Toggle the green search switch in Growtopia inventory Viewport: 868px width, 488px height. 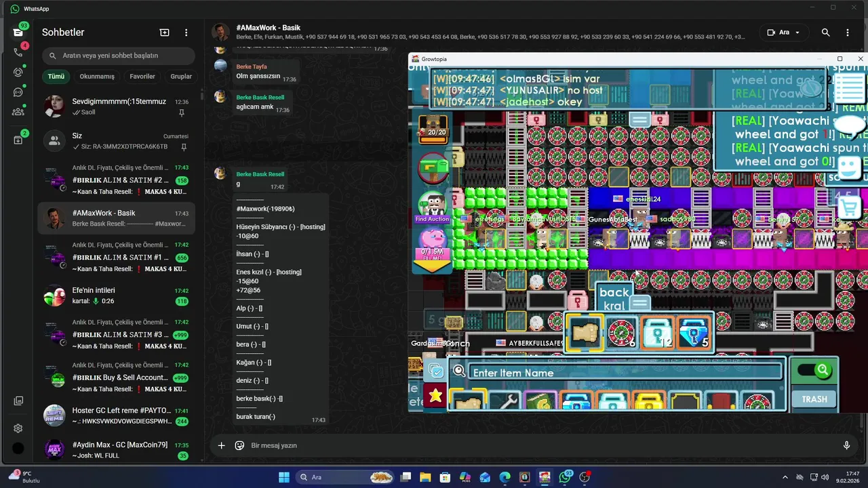814,370
